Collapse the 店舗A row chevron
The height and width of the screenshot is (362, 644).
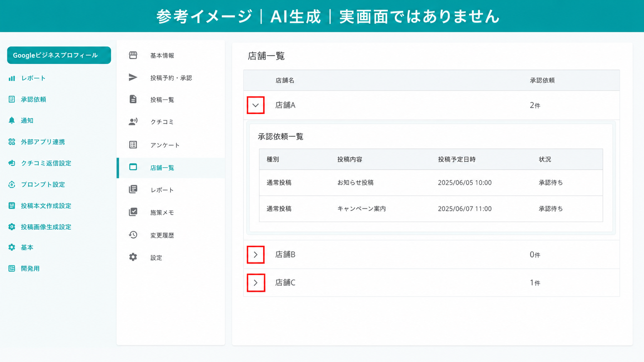(x=255, y=105)
